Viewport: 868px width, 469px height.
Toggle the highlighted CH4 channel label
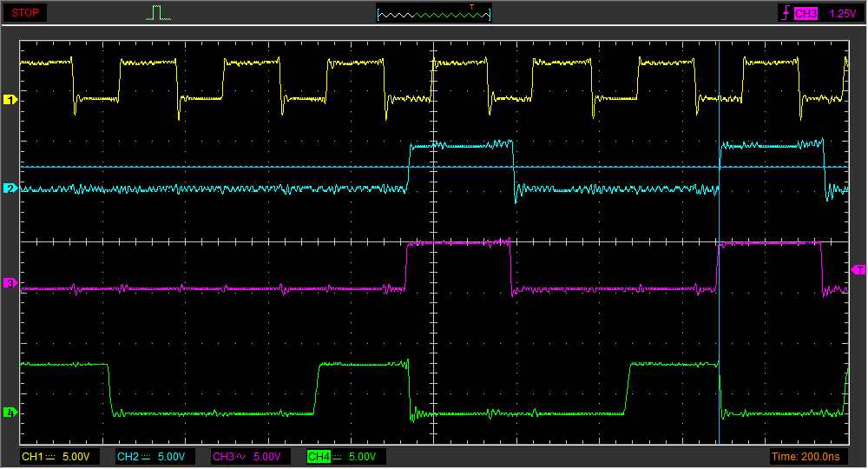coord(319,457)
